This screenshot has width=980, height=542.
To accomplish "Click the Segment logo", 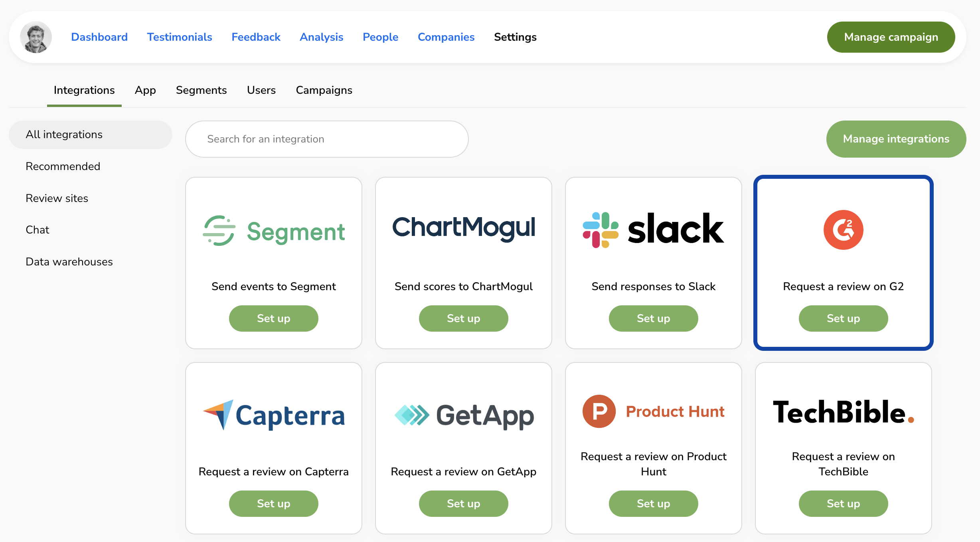I will (274, 231).
